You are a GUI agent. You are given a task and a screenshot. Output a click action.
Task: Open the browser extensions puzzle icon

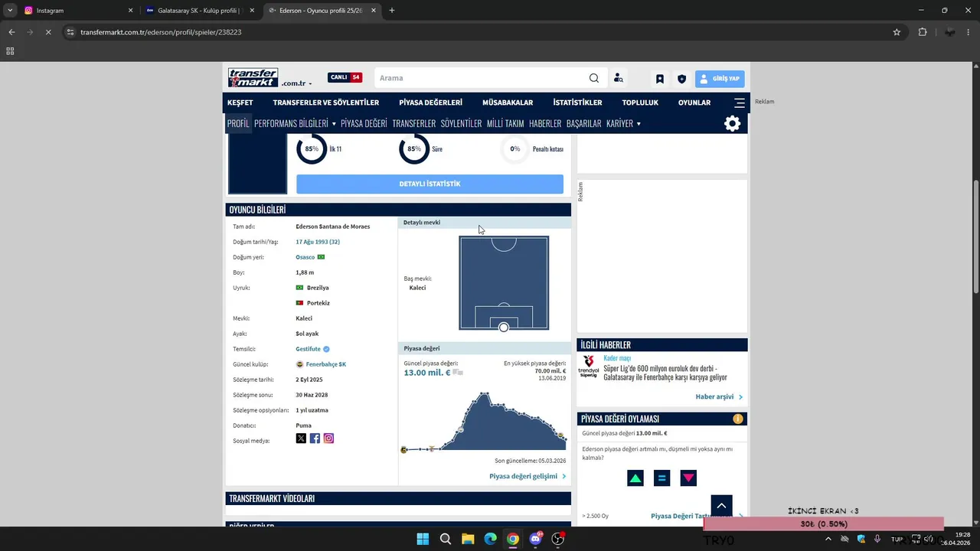(x=923, y=32)
